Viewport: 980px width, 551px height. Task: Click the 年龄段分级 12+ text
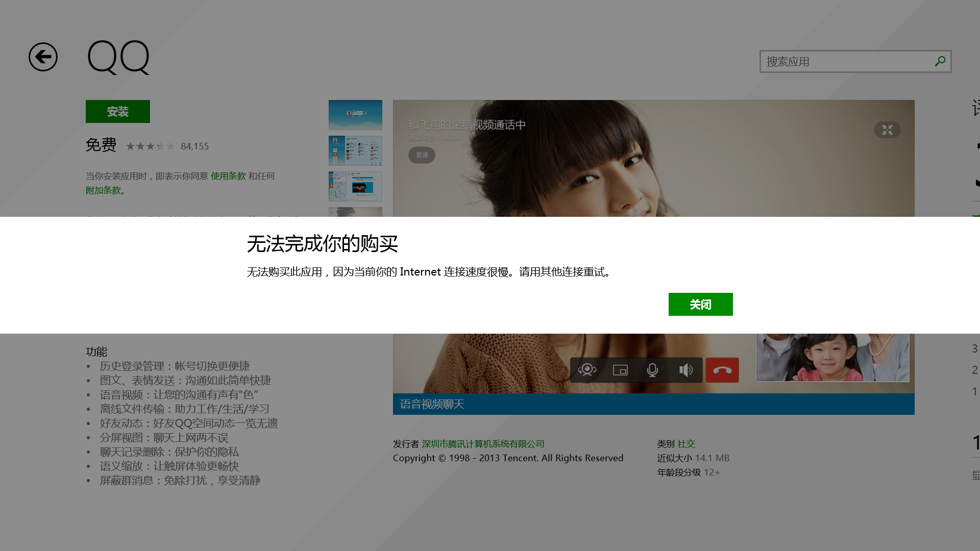click(688, 472)
